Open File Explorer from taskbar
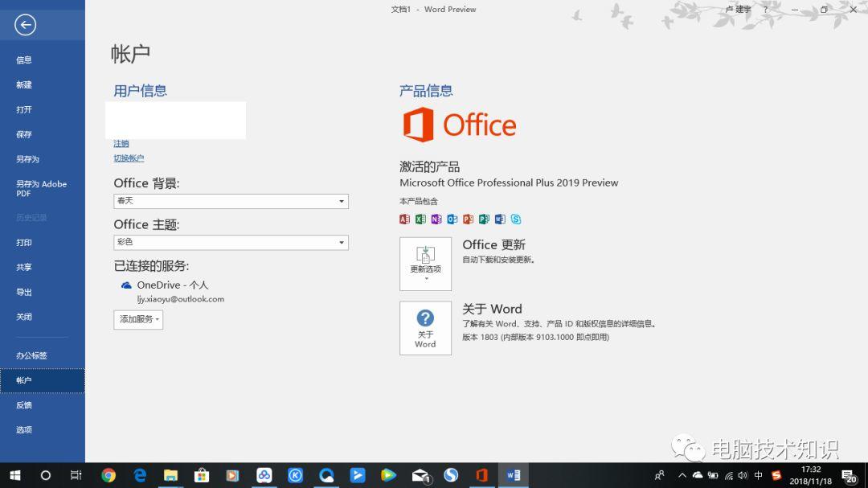This screenshot has width=868, height=488. pos(170,475)
